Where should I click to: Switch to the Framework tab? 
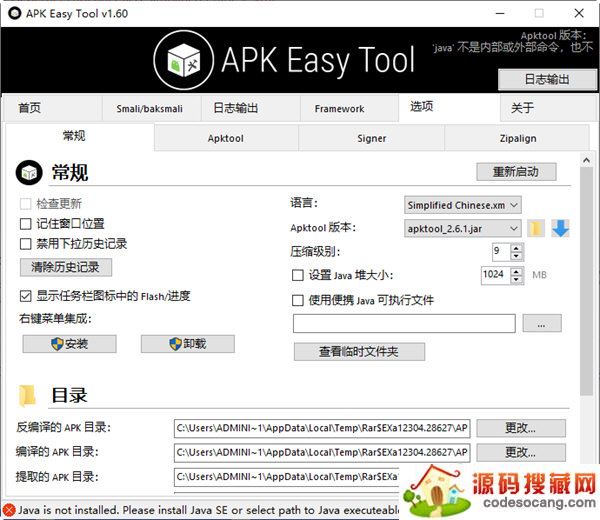(x=349, y=109)
